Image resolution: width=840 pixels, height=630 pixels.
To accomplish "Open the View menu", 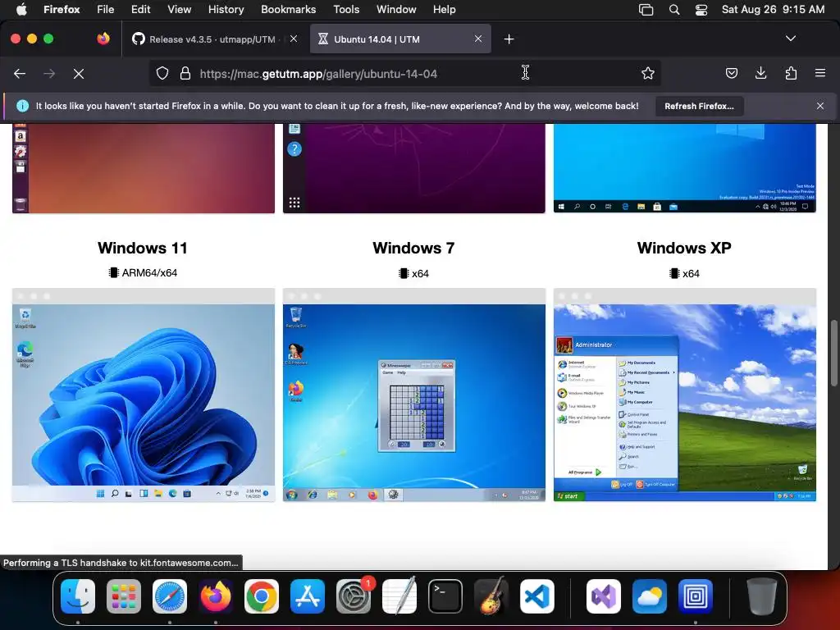I will [179, 9].
